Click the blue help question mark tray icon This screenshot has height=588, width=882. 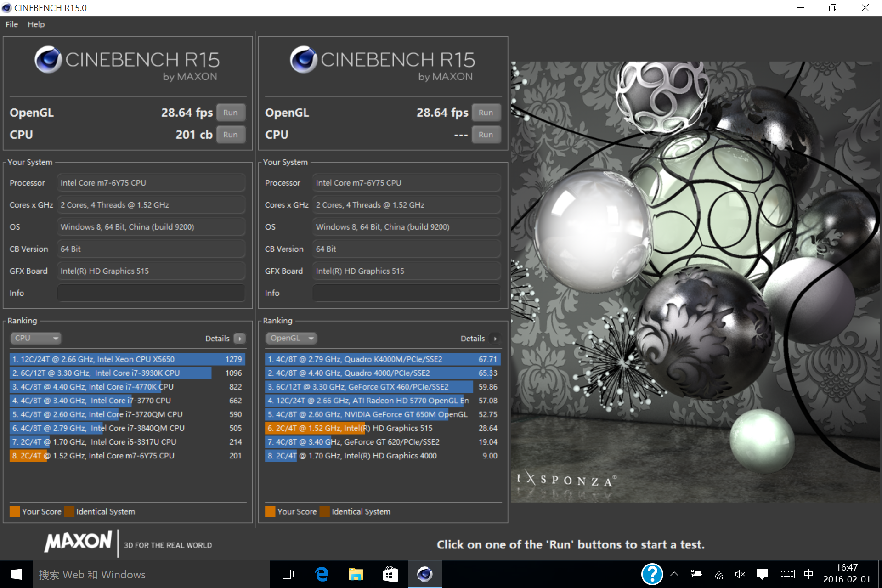[x=652, y=574]
